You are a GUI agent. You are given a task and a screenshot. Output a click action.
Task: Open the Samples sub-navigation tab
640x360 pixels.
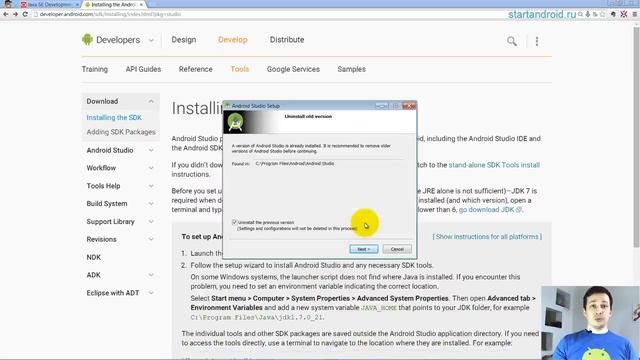(351, 69)
